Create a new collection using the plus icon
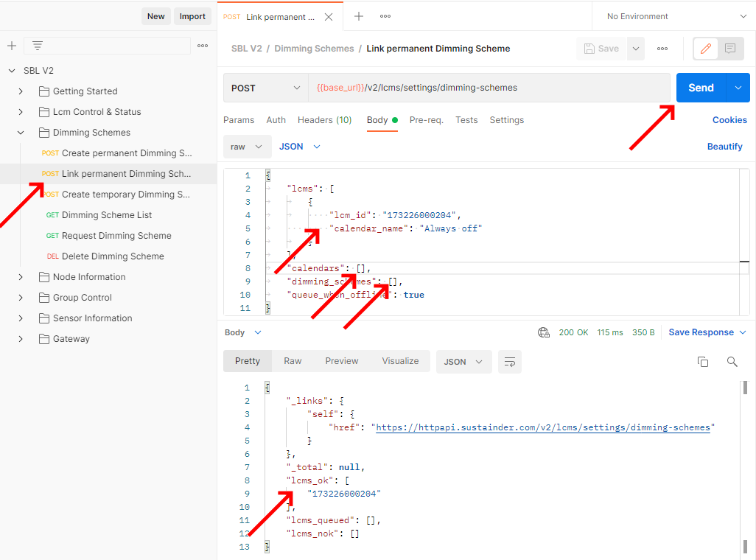The height and width of the screenshot is (560, 756). point(11,45)
